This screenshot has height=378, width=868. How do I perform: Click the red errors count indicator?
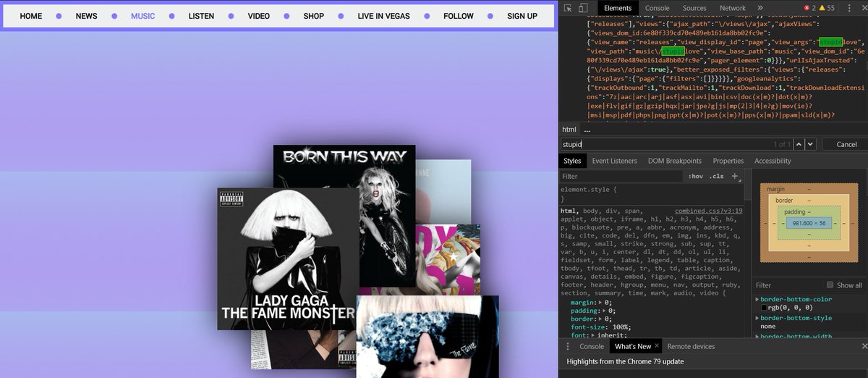click(809, 8)
